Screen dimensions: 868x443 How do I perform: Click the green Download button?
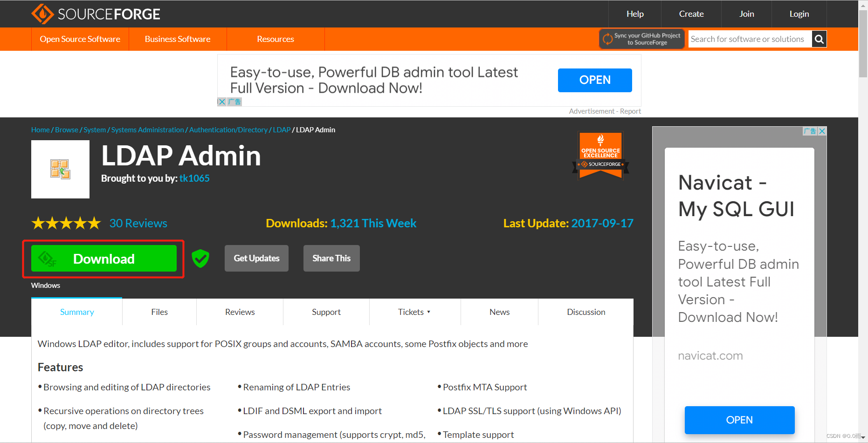103,259
